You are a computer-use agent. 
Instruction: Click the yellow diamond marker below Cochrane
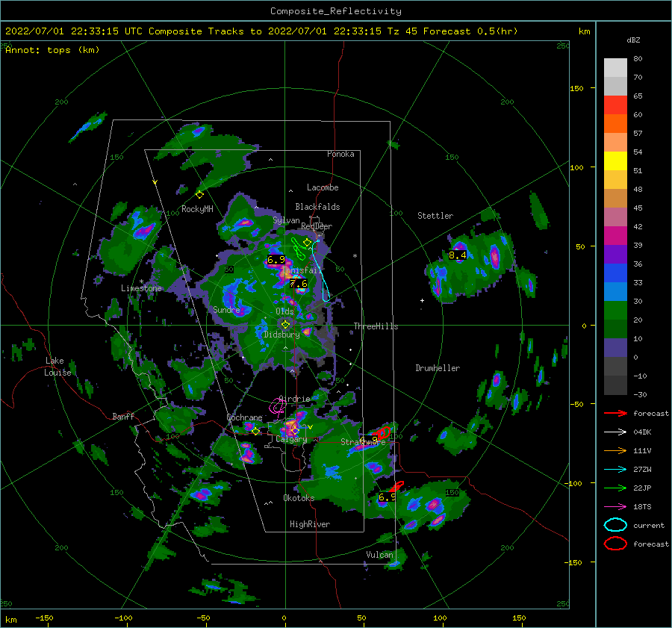click(x=255, y=431)
